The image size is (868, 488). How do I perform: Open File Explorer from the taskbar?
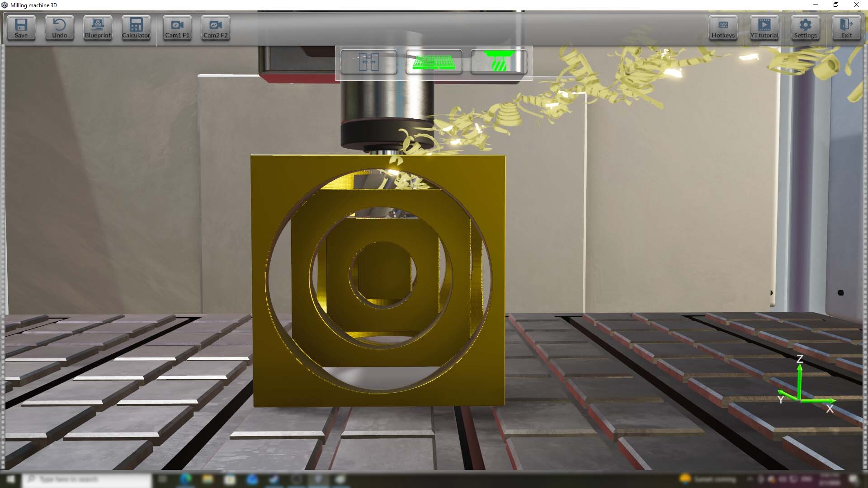[x=209, y=479]
